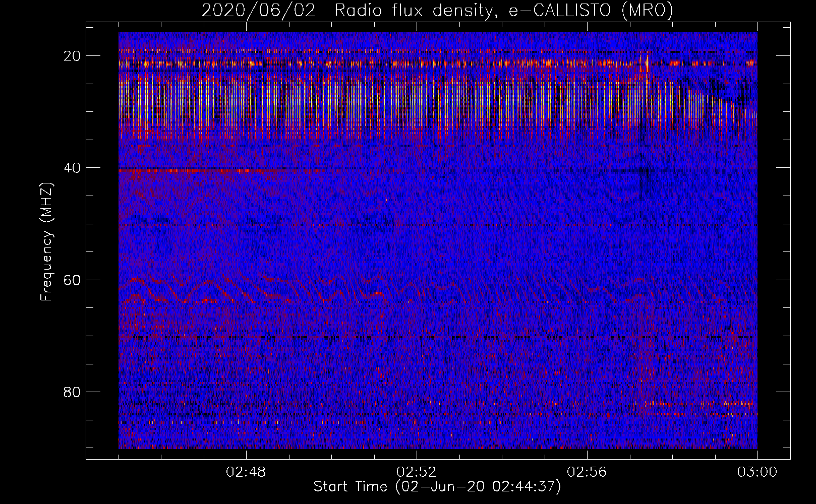Click the 02:52 time tick label
The image size is (816, 504).
coord(417,472)
